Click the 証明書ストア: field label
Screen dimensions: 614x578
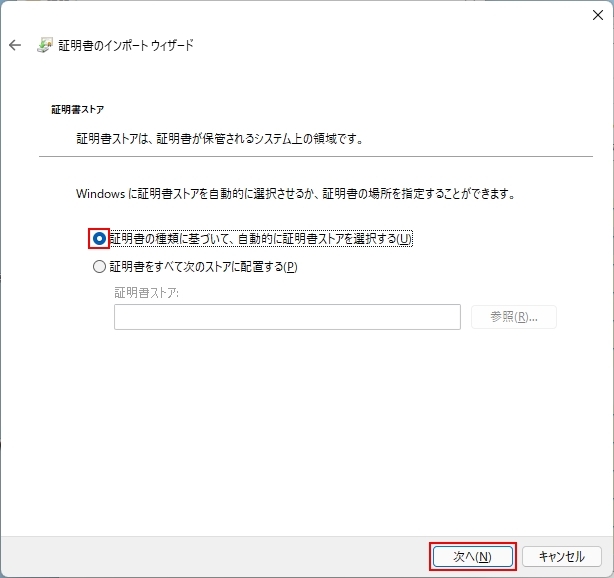click(146, 292)
